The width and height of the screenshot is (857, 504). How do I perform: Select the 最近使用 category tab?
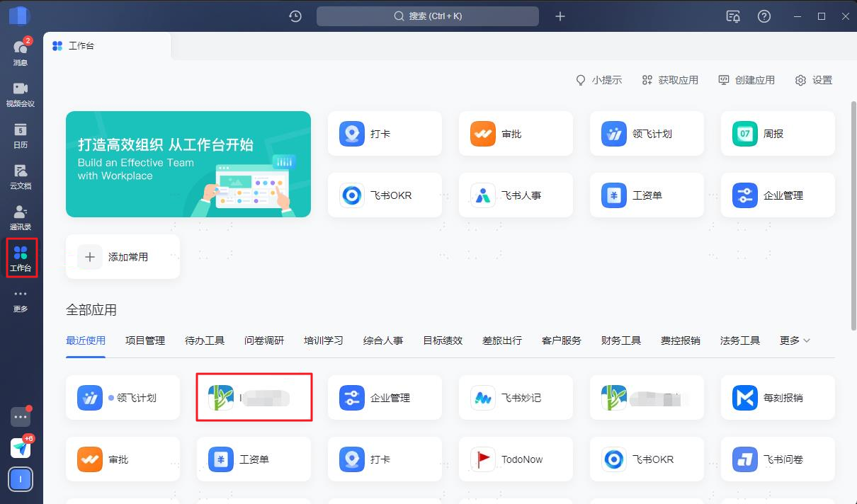(x=86, y=340)
